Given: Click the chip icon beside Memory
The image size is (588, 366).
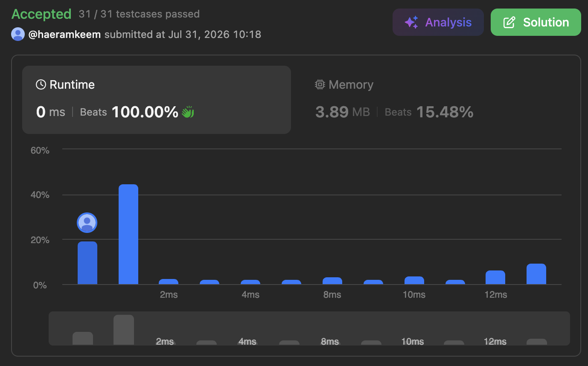Looking at the screenshot, I should point(320,84).
